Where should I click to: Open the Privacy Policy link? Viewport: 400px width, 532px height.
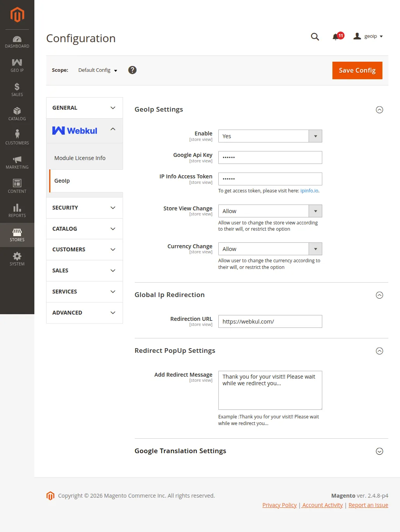click(279, 505)
